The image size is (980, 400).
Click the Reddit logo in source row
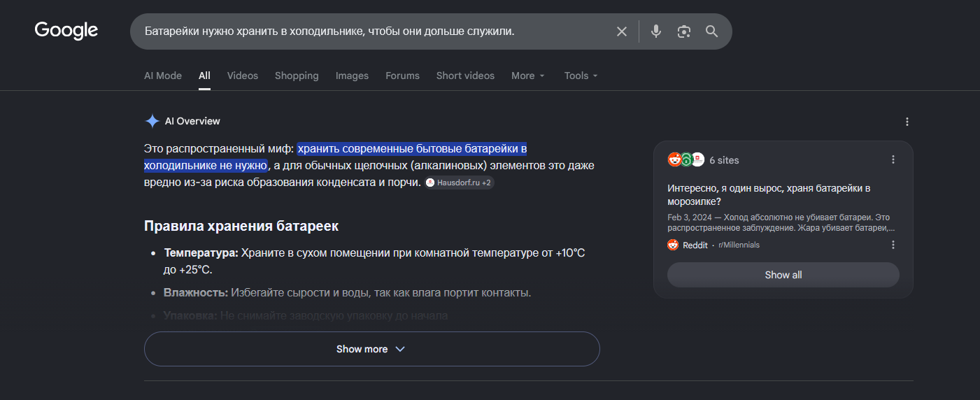(673, 245)
